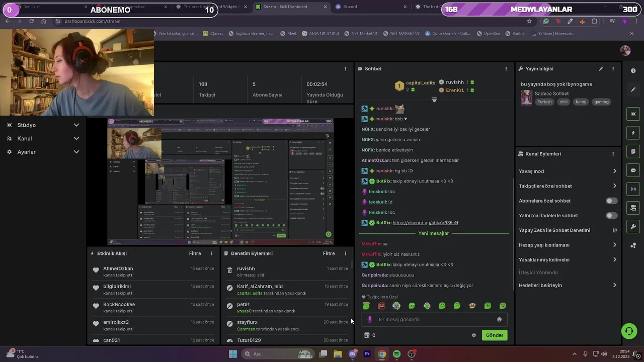Open profile avatar at top right
The height and width of the screenshot is (362, 644).
(x=625, y=50)
